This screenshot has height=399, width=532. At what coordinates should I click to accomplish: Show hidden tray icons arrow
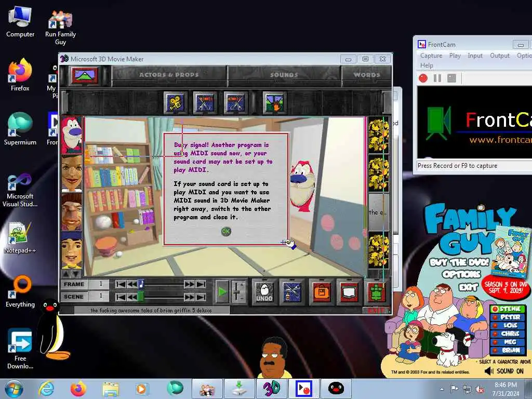(x=442, y=389)
